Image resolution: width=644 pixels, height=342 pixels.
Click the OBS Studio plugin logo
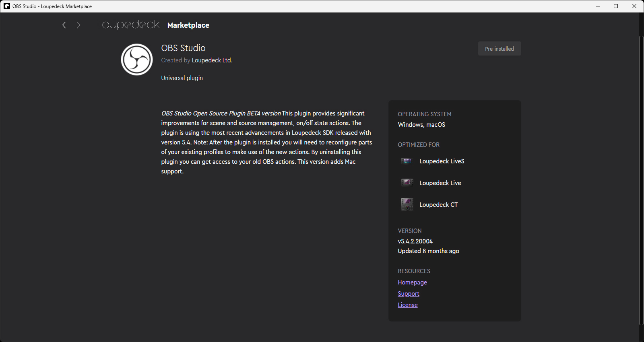coord(137,60)
